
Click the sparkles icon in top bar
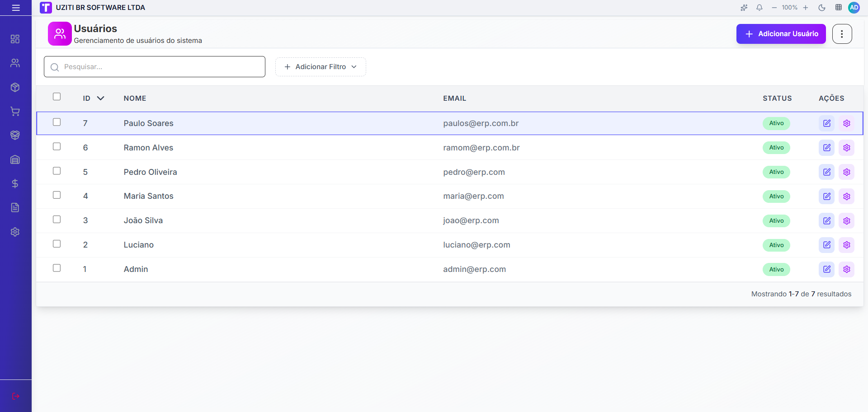744,8
